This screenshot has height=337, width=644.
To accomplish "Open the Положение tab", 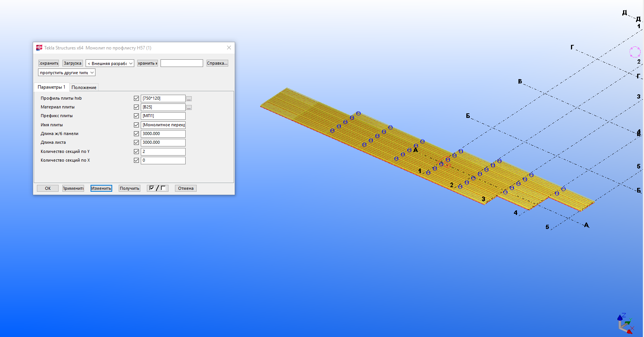I will 84,87.
